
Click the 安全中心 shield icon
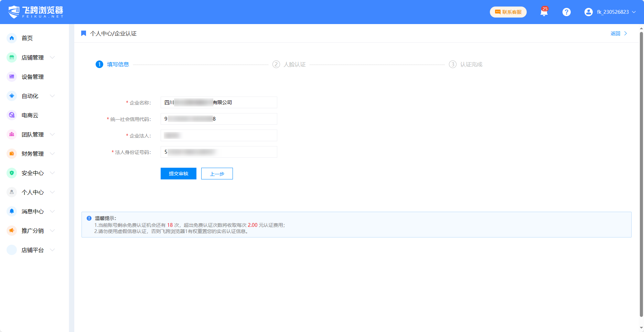[x=12, y=173]
